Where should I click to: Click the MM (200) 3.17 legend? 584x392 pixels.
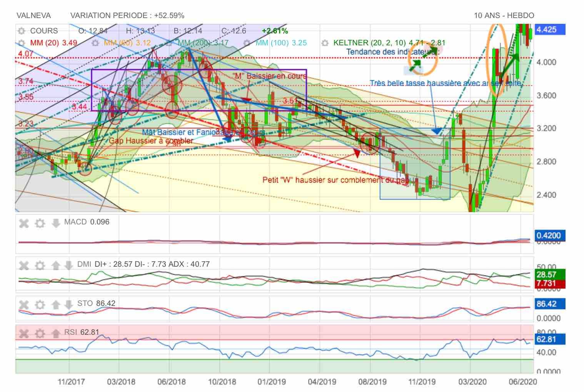tap(203, 43)
